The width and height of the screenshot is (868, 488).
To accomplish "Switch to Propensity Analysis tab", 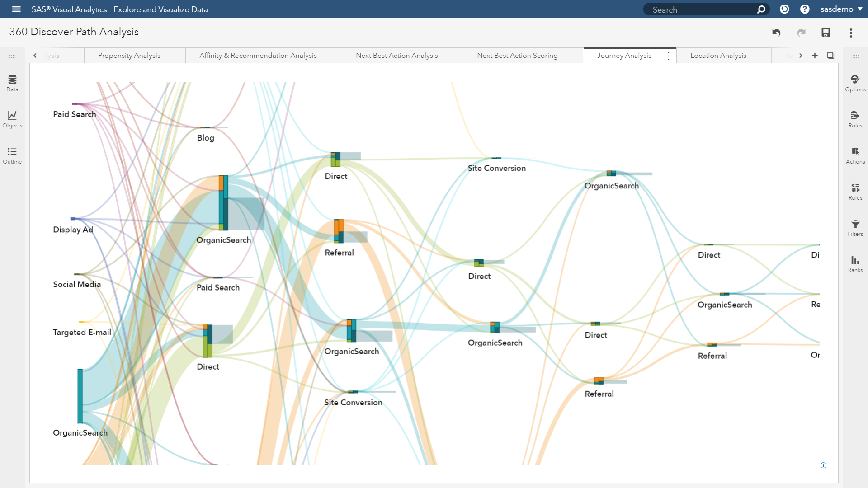I will [x=129, y=56].
